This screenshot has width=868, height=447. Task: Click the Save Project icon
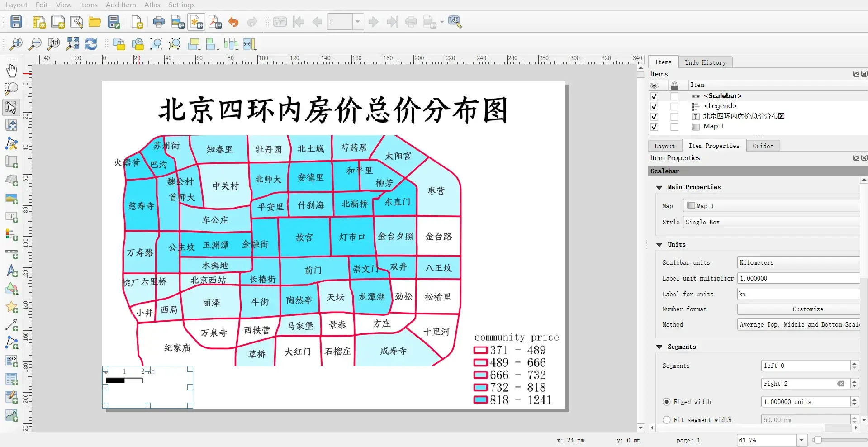point(16,22)
